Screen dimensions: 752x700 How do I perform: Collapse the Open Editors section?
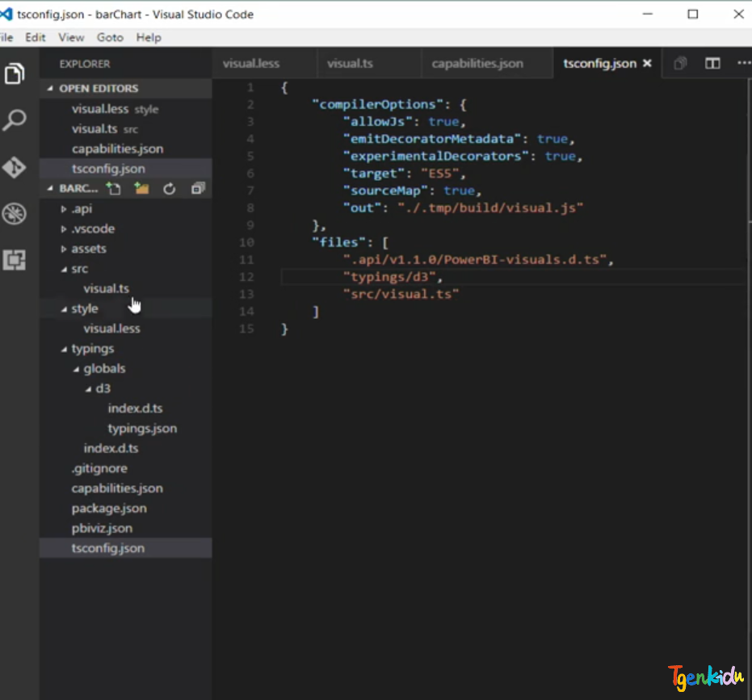[50, 89]
